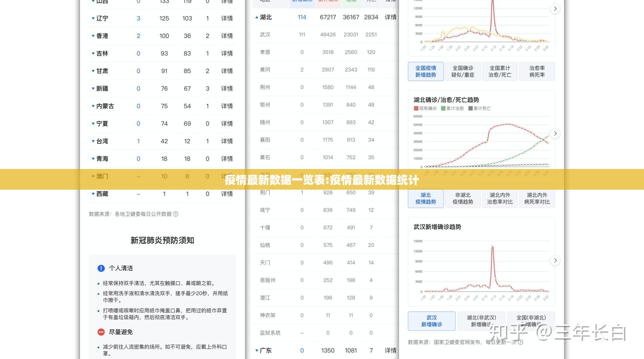The image size is (644, 359).
Task: Click the right arrow on the 武汉新增确诊趋势 chart
Action: [x=555, y=260]
